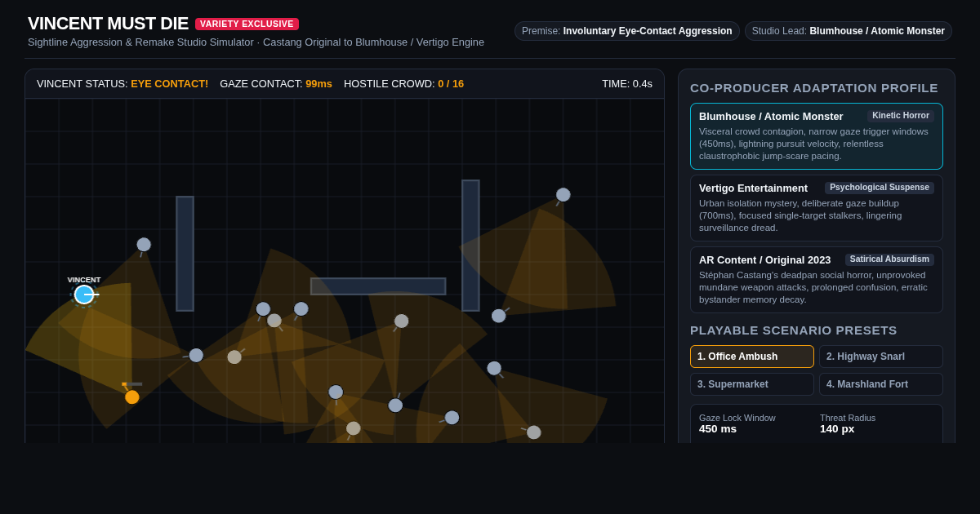Click the Playable Scenario Presets heading
This screenshot has height=514, width=980.
(794, 330)
